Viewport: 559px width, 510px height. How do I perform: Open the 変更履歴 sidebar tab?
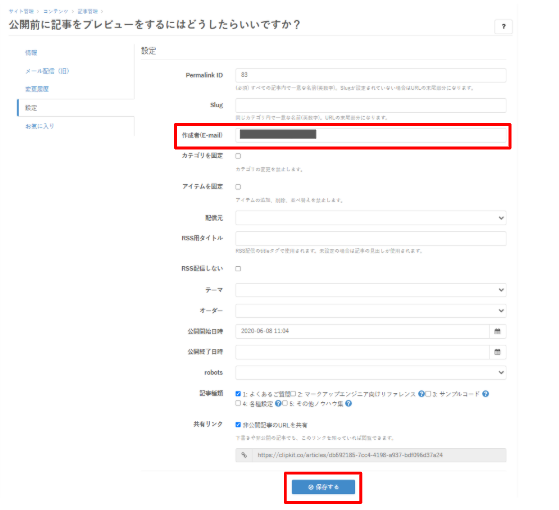tap(37, 89)
